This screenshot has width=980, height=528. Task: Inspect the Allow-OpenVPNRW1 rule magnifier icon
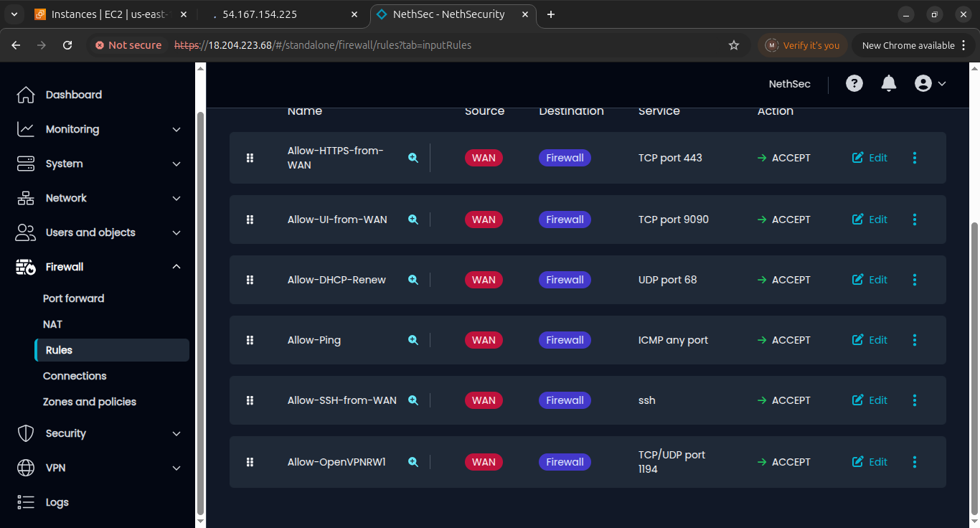pos(413,462)
